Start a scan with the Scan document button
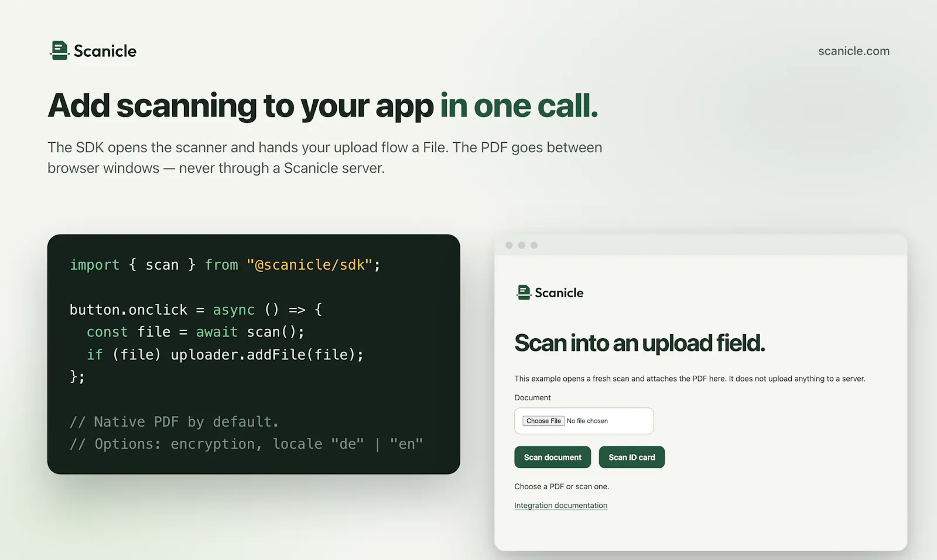The image size is (937, 560). point(553,457)
